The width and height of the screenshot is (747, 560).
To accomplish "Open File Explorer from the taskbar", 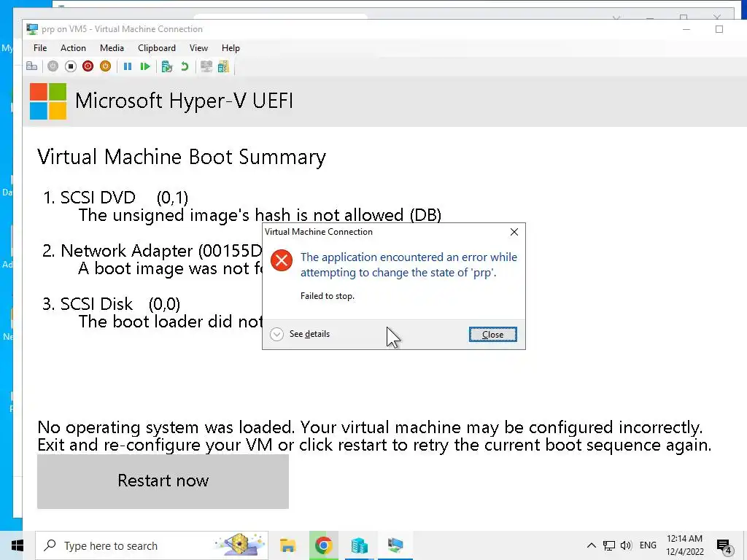I will (x=287, y=545).
